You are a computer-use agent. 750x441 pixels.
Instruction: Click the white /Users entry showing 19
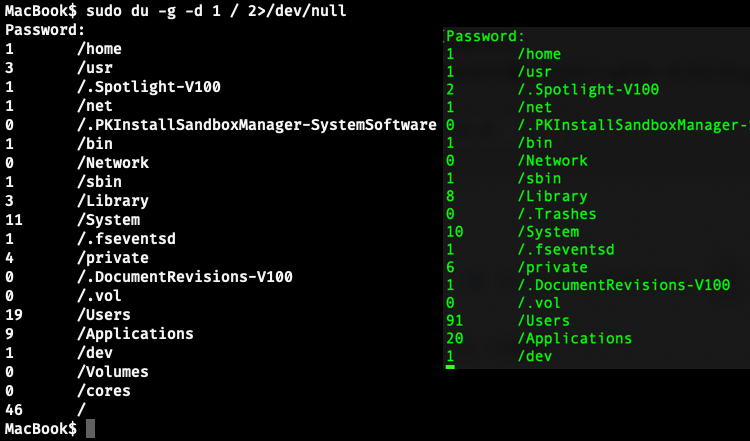104,315
